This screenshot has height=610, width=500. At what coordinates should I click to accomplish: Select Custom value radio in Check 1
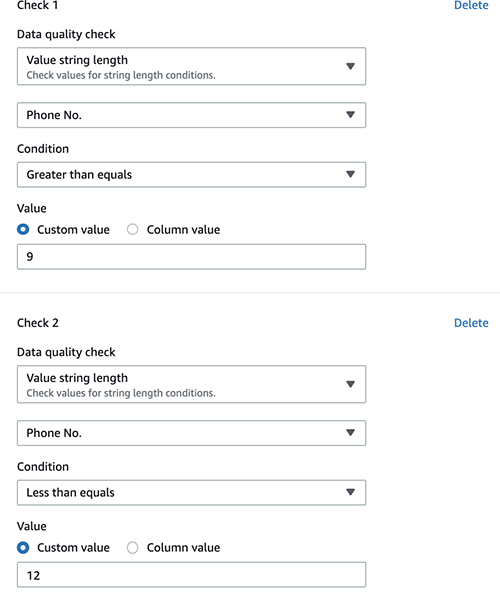click(x=23, y=230)
